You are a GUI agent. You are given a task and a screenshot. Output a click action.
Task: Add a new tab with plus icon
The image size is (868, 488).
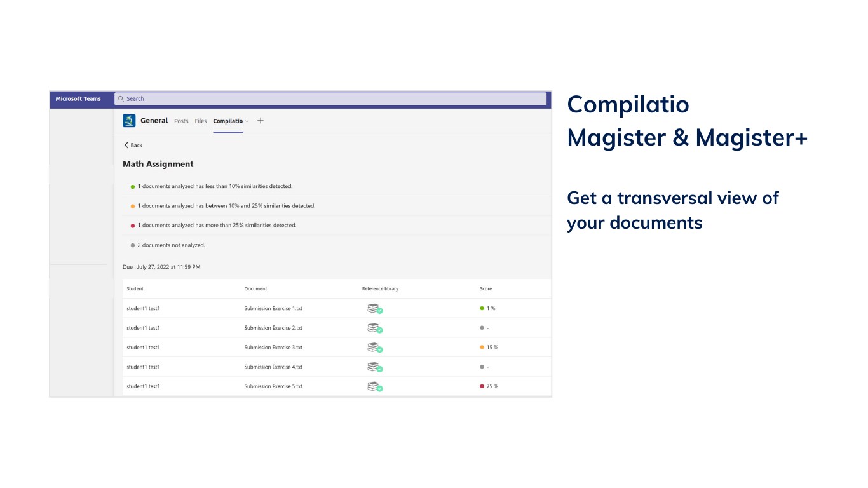[260, 121]
